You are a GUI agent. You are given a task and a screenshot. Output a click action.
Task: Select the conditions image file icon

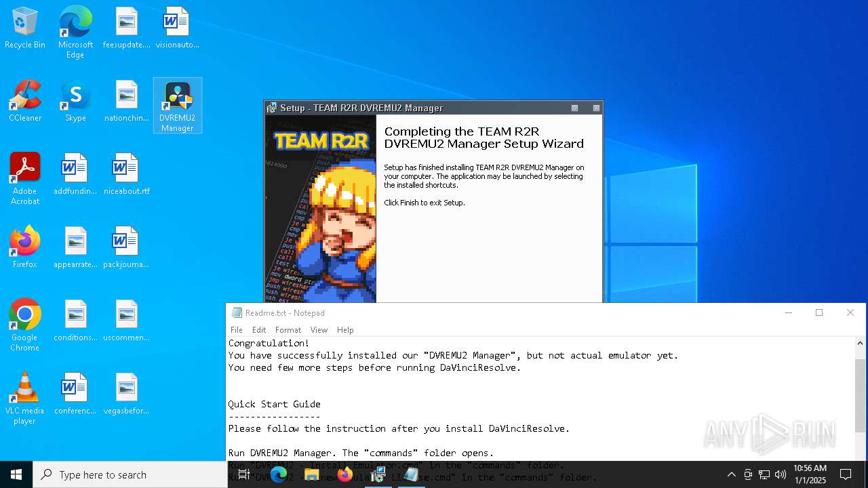[75, 321]
